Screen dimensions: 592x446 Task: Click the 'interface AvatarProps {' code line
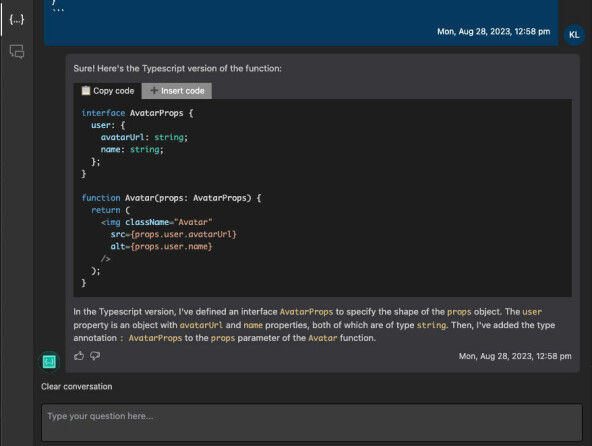137,113
